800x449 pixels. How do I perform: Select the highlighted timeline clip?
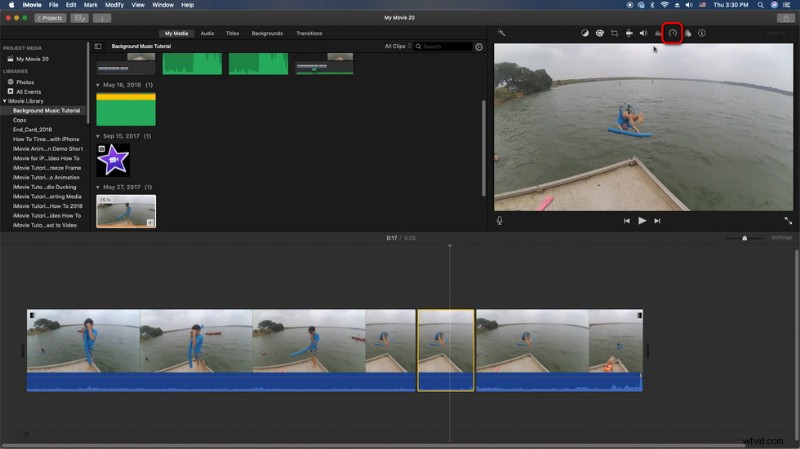point(446,351)
